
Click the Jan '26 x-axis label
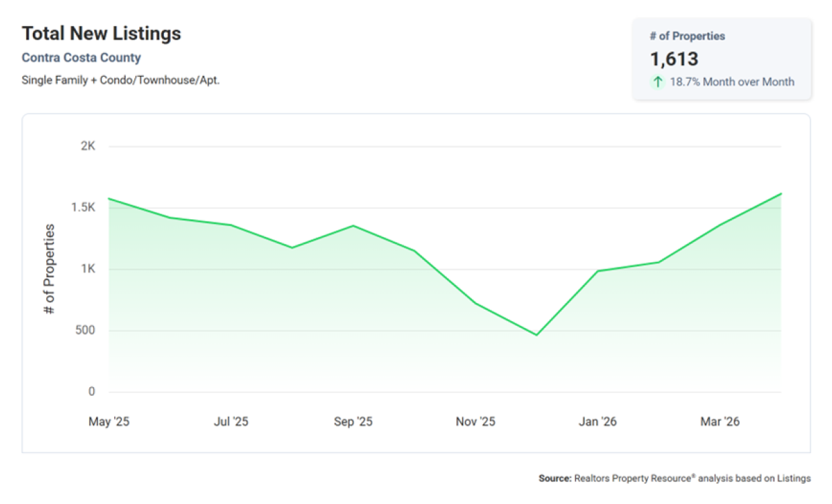(x=597, y=422)
